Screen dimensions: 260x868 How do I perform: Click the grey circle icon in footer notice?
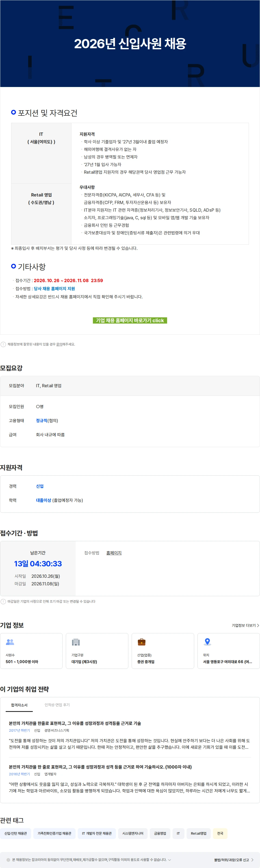pos(8,860)
